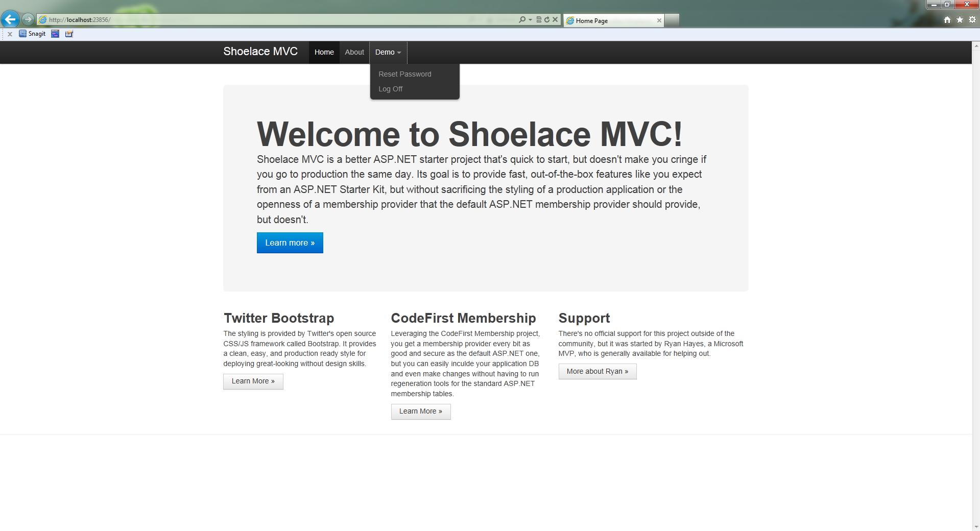980x531 pixels.
Task: Open the browser Home icon
Action: click(947, 19)
